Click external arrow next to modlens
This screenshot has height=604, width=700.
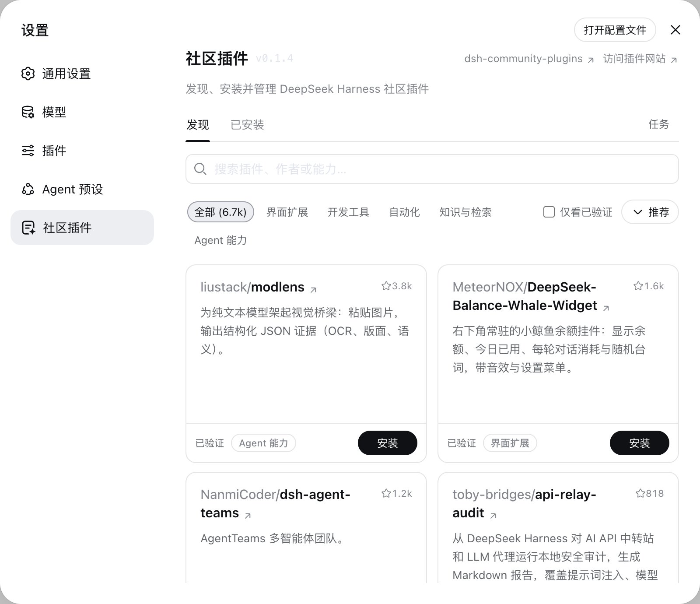(313, 289)
